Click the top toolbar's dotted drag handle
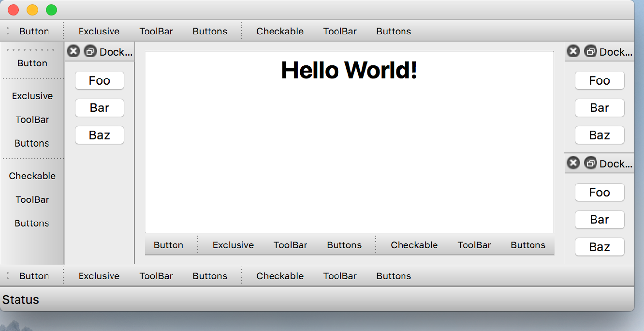This screenshot has height=331, width=644. (8, 31)
